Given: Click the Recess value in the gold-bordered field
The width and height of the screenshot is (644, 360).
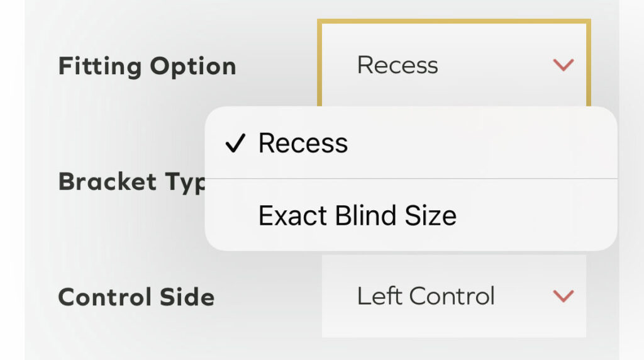Looking at the screenshot, I should (397, 65).
